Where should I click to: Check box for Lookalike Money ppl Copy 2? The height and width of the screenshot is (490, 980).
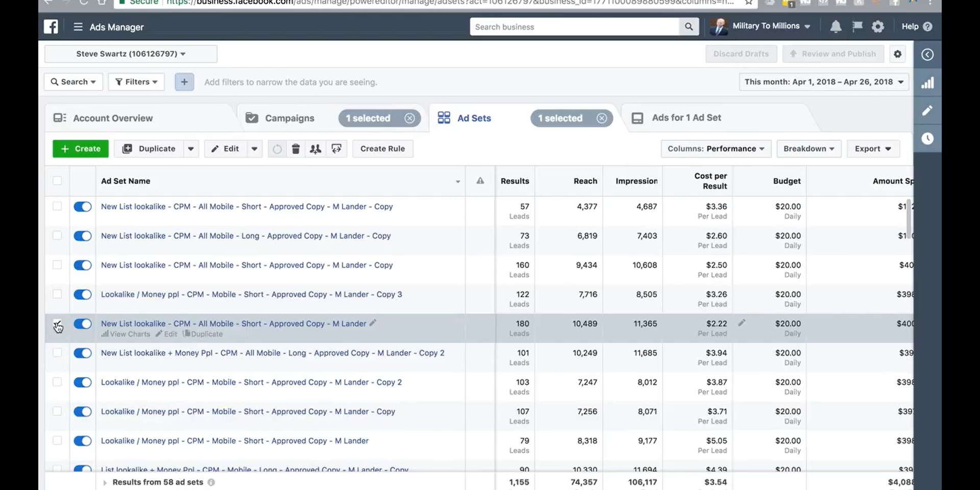(x=57, y=382)
